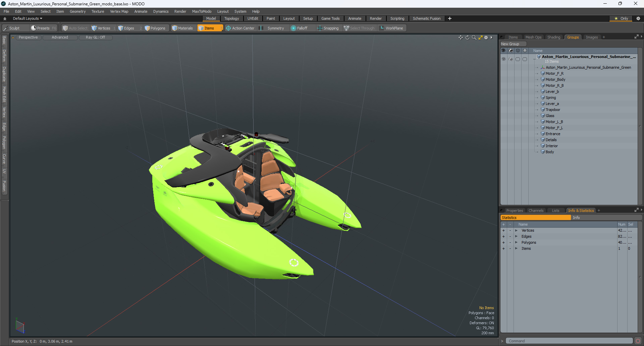Add a new tab next to Info & Statistics
The width and height of the screenshot is (644, 346).
(x=599, y=211)
